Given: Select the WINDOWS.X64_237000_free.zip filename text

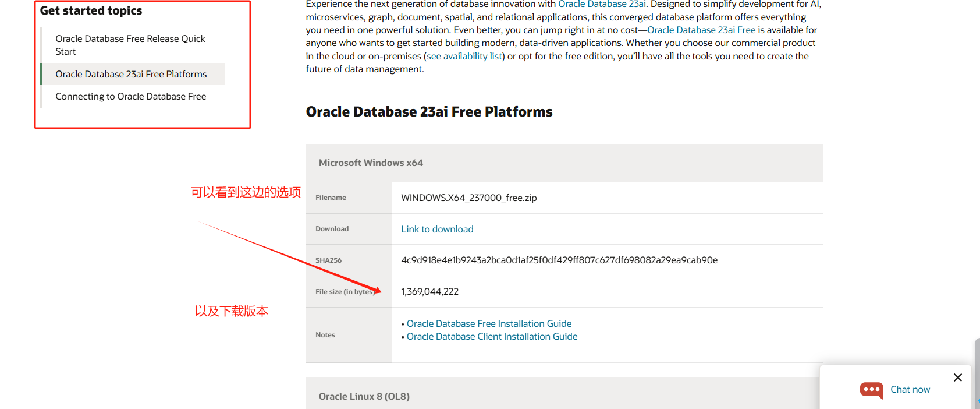Looking at the screenshot, I should coord(469,198).
